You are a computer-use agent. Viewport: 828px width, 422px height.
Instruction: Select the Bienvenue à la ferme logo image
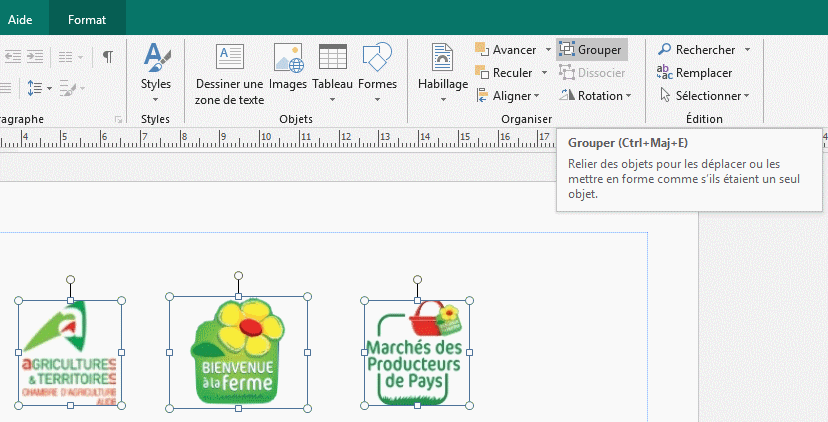[x=239, y=354]
